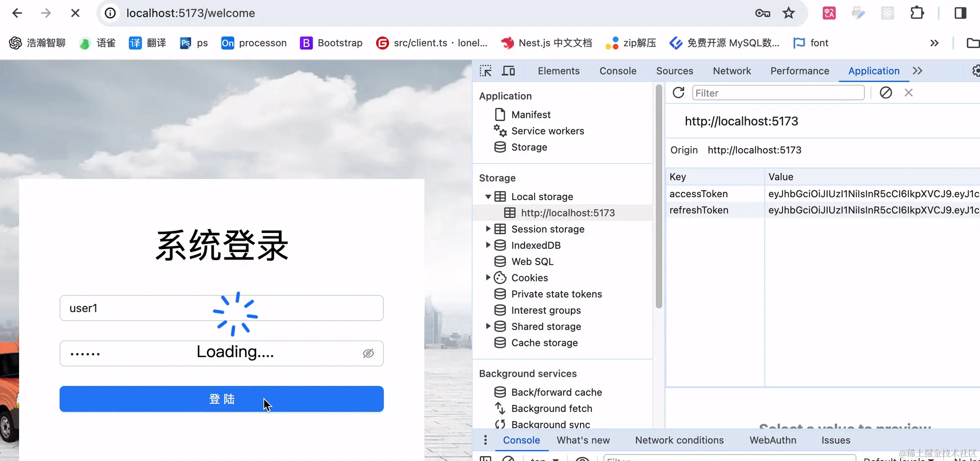Select Private state tokens
Image resolution: width=980 pixels, height=461 pixels.
[557, 294]
